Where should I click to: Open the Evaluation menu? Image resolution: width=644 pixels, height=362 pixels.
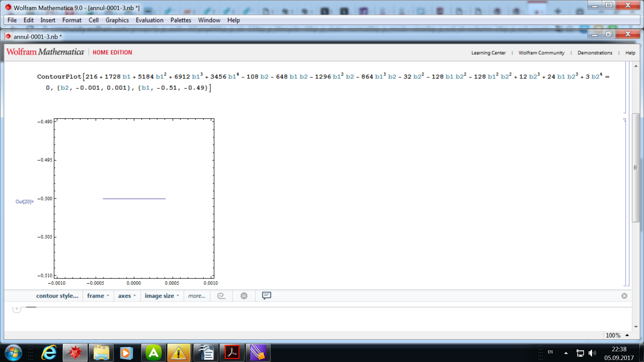[x=149, y=20]
